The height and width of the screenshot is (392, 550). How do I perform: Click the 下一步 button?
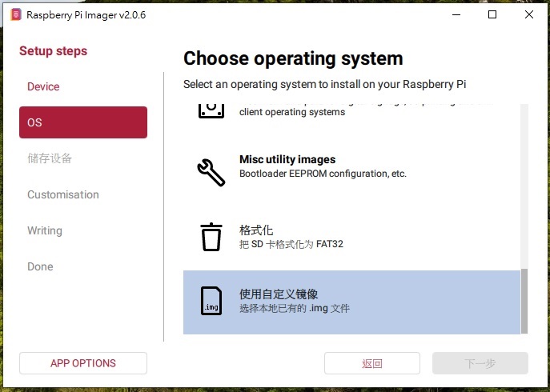tap(480, 363)
